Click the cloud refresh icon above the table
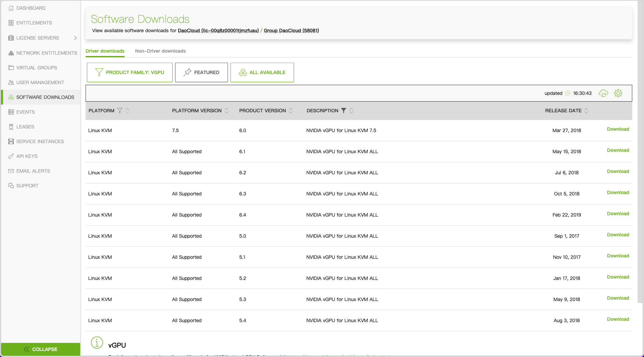644x357 pixels. click(x=603, y=93)
